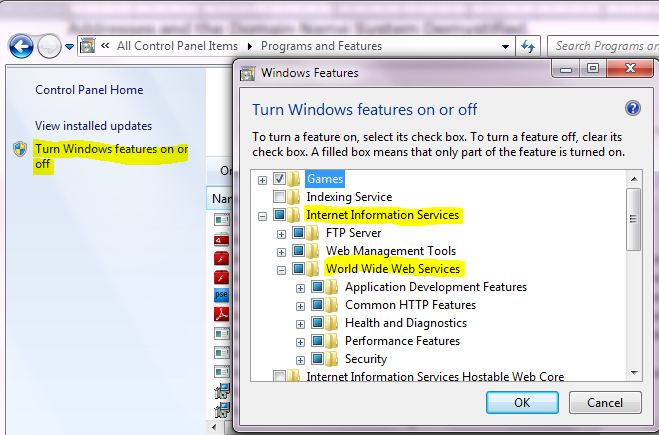This screenshot has height=435, width=659.
Task: Collapse World Wide Web Services node
Action: point(282,271)
